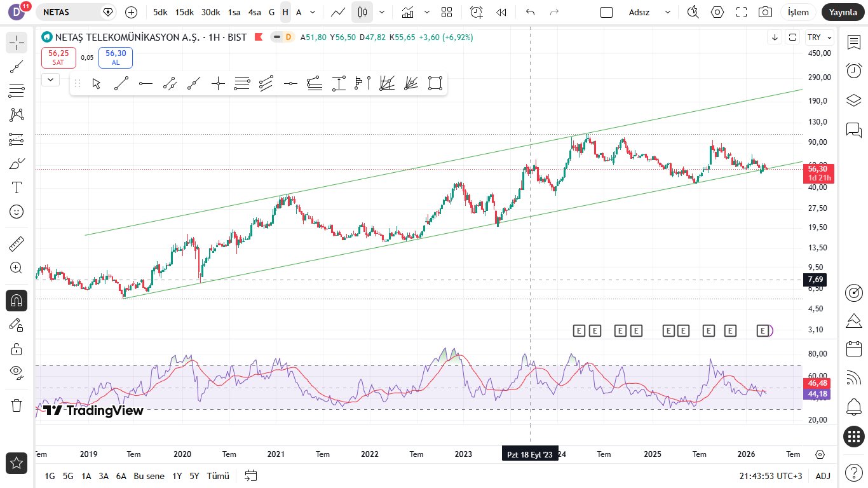Open the watchlist icon in right sidebar
Screen dimensions: 868x488
click(854, 42)
